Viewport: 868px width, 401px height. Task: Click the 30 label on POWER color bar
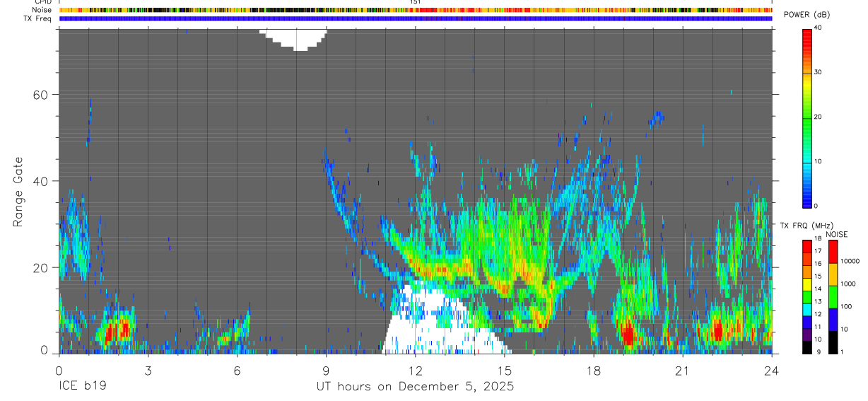(819, 73)
